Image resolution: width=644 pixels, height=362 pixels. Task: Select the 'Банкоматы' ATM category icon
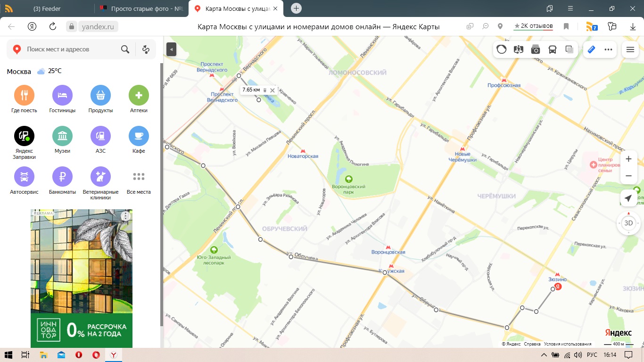[62, 177]
